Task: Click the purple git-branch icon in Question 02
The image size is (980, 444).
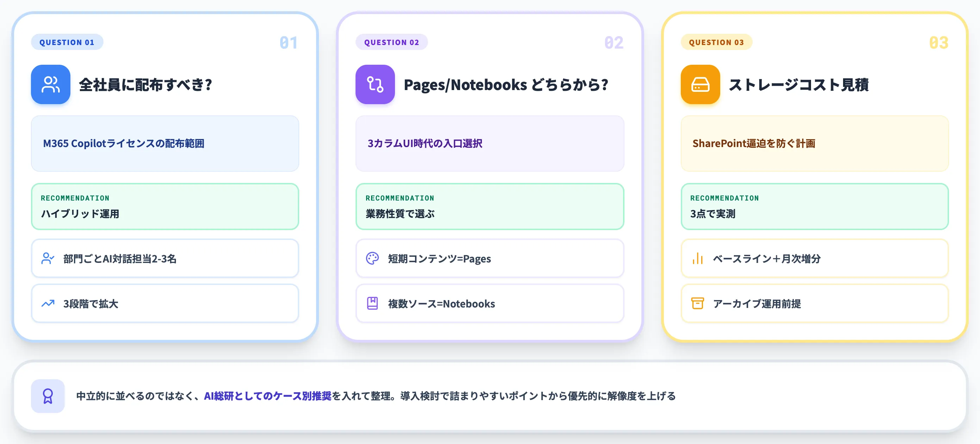Action: [375, 84]
